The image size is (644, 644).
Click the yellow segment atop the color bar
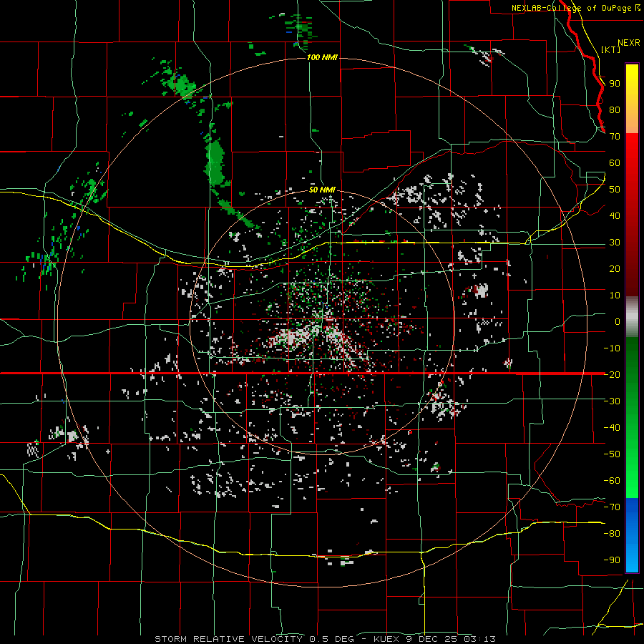click(x=632, y=99)
